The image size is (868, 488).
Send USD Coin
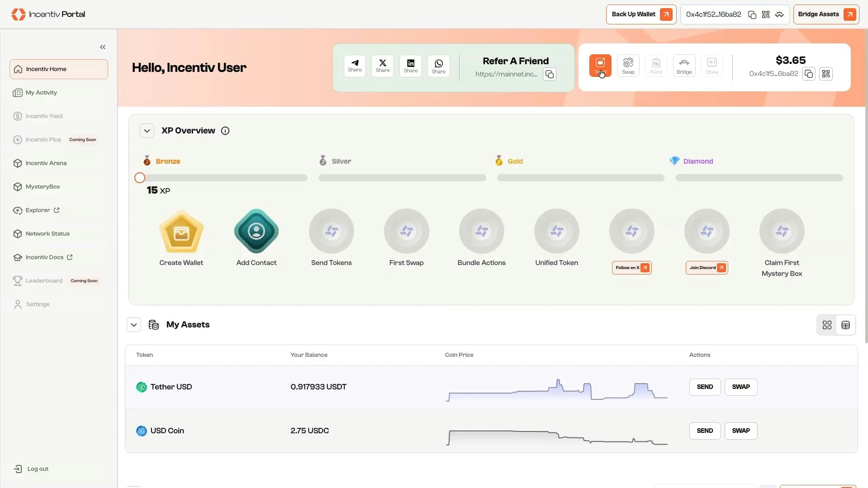[x=705, y=431]
